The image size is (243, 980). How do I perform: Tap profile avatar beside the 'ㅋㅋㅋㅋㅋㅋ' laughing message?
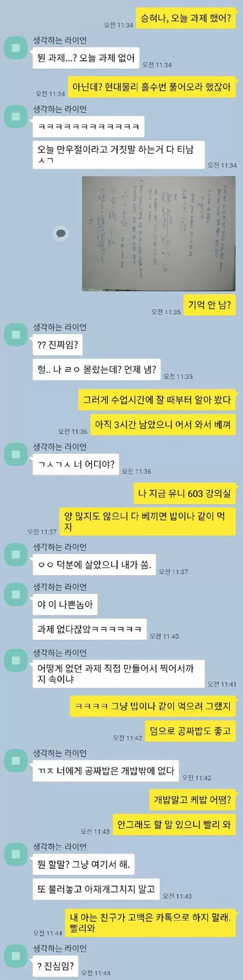(x=16, y=117)
